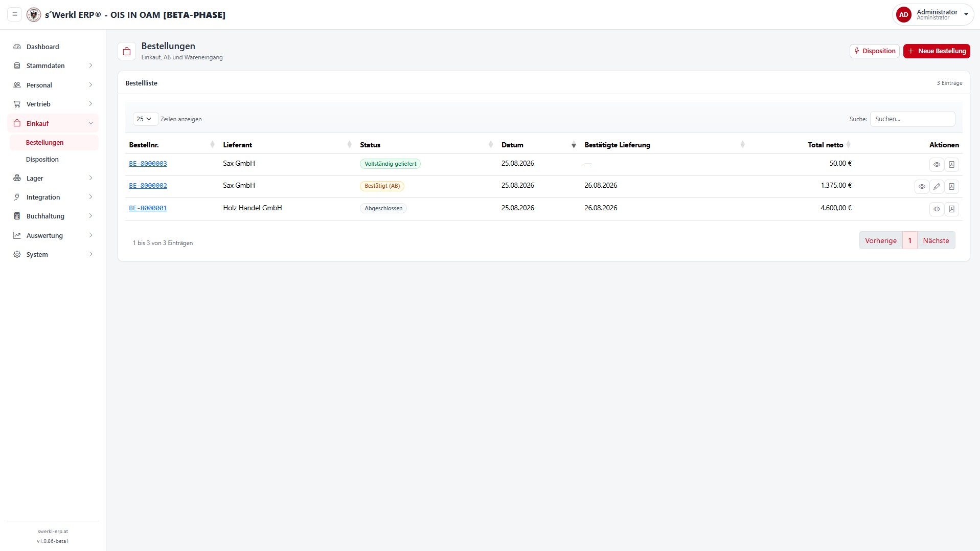Select page 1 in pagination
This screenshot has width=980, height=551.
click(x=909, y=240)
